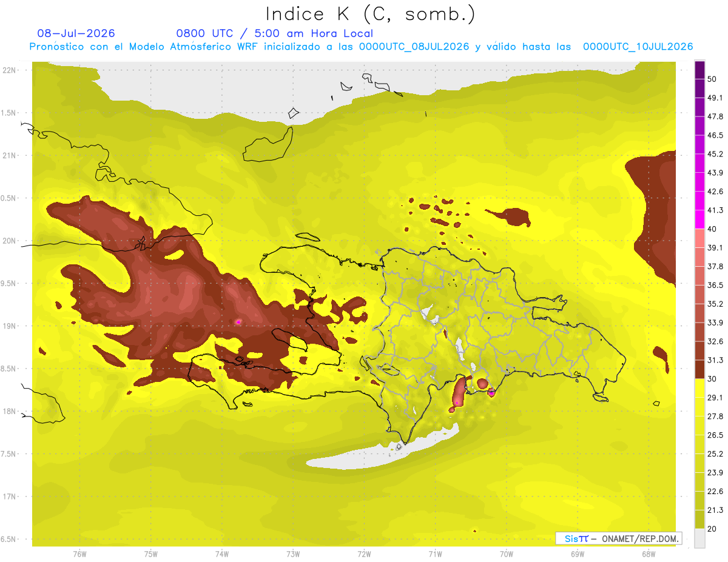Click the colorbar label '50'
728x562 pixels.
[x=713, y=79]
